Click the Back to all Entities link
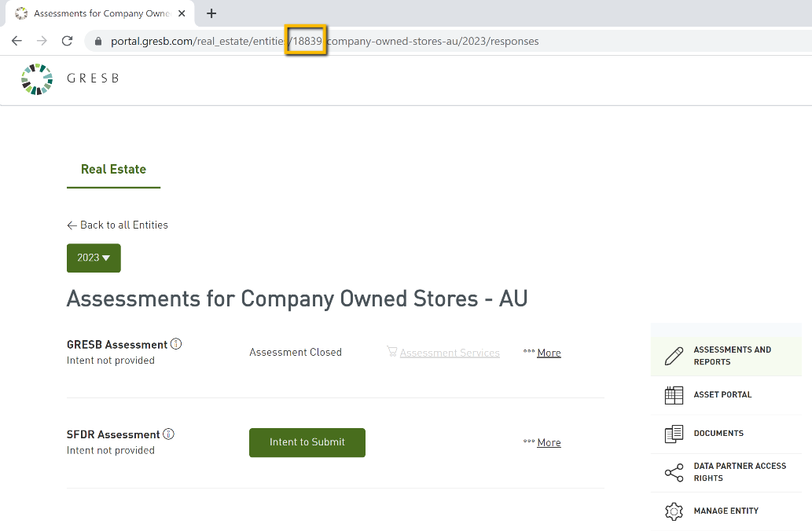812x531 pixels. 118,225
